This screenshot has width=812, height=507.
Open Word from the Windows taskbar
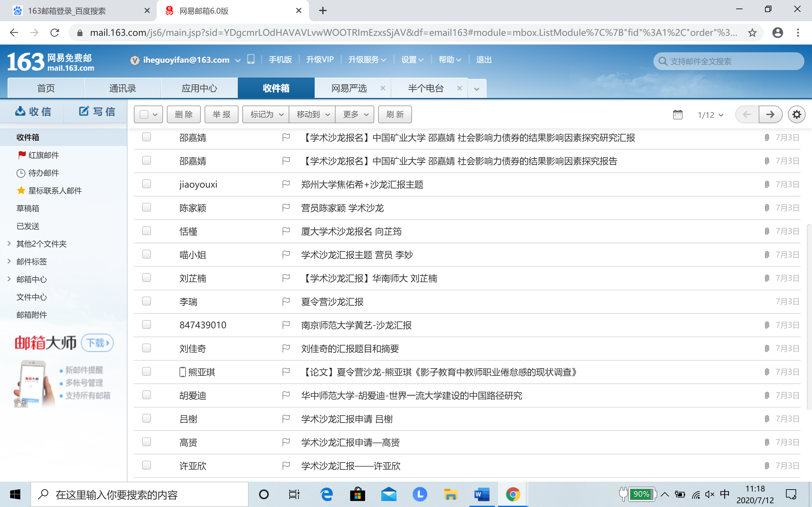tap(481, 494)
